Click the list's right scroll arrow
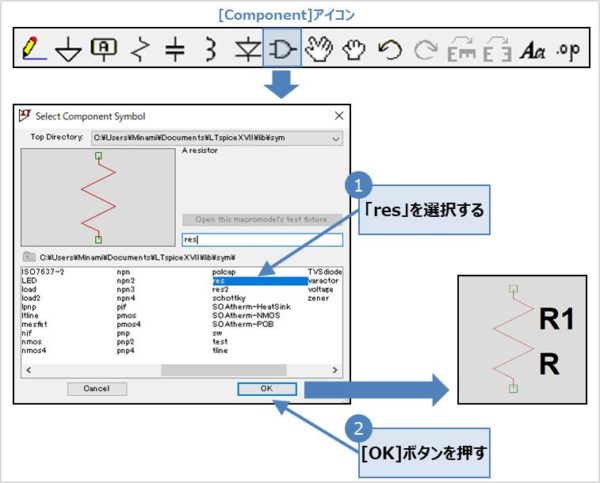Screen dimensions: 600x483 pos(335,370)
